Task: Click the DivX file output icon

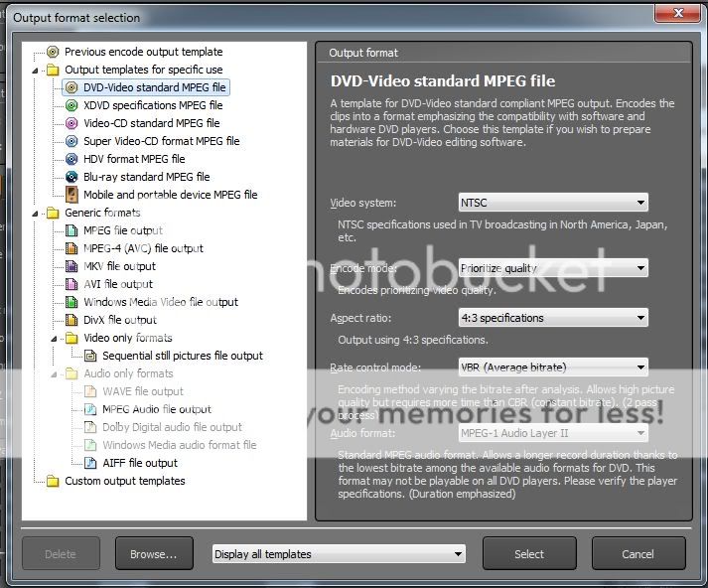Action: (71, 320)
